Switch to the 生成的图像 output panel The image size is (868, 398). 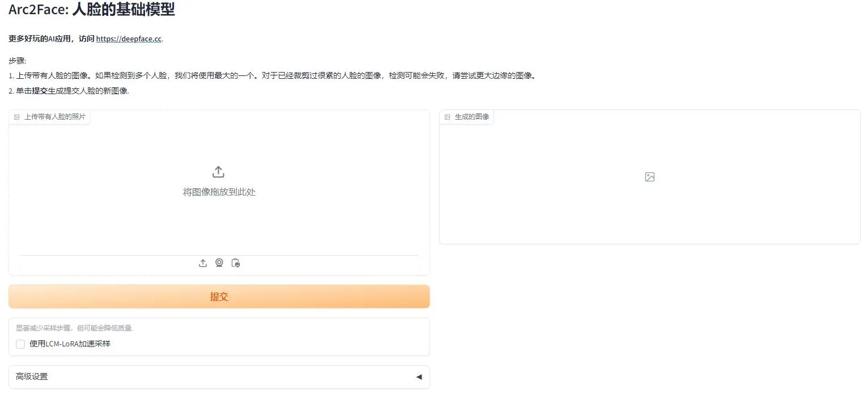tap(467, 116)
